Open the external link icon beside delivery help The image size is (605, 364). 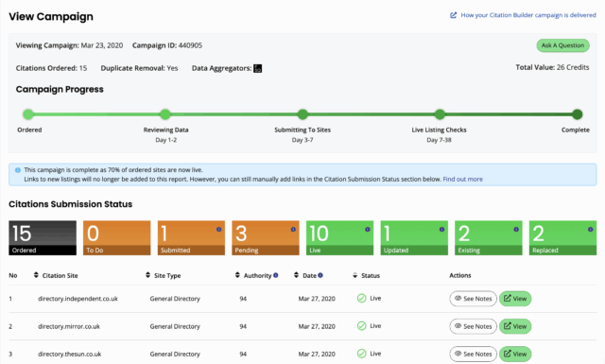(454, 15)
